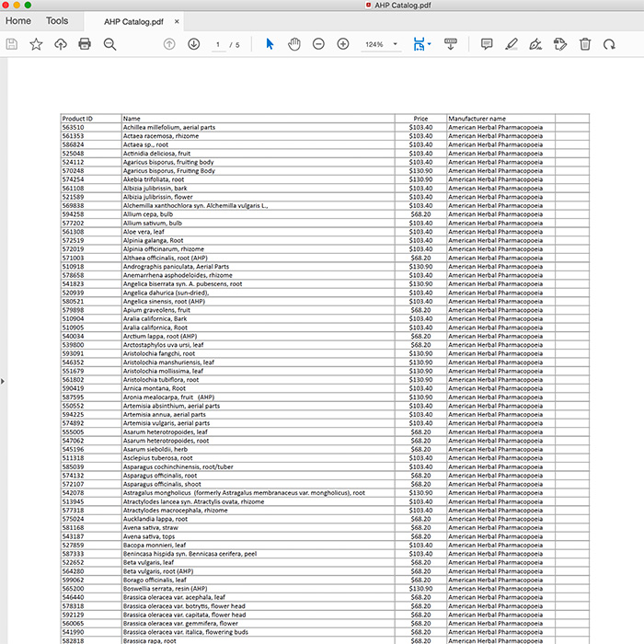Screen dimensions: 644x644
Task: Click the stamp tool icon
Action: pyautogui.click(x=560, y=44)
